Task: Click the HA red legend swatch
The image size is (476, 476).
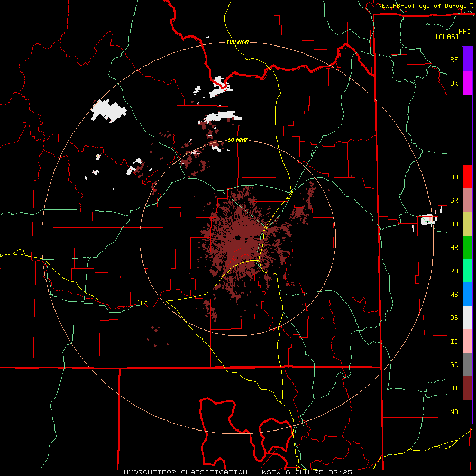Action: 467,177
